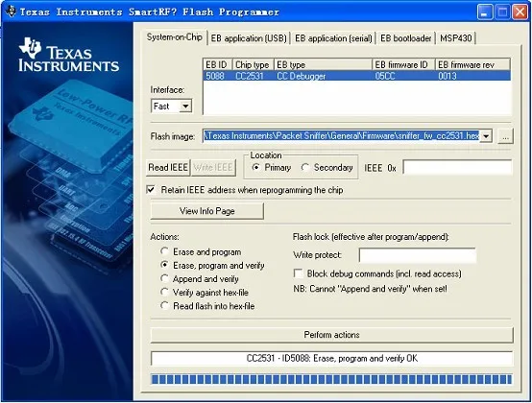Switch to the System-on-Chip tab
The image size is (532, 403).
(x=175, y=37)
